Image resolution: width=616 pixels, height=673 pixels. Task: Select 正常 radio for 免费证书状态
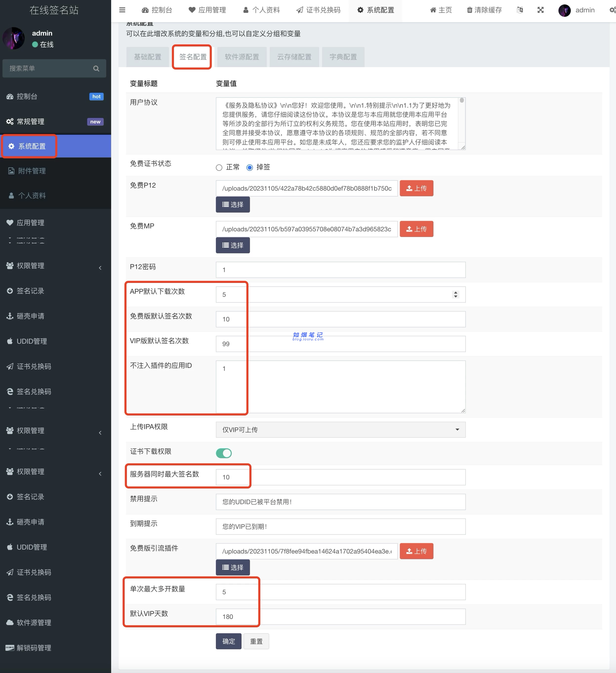click(x=219, y=168)
